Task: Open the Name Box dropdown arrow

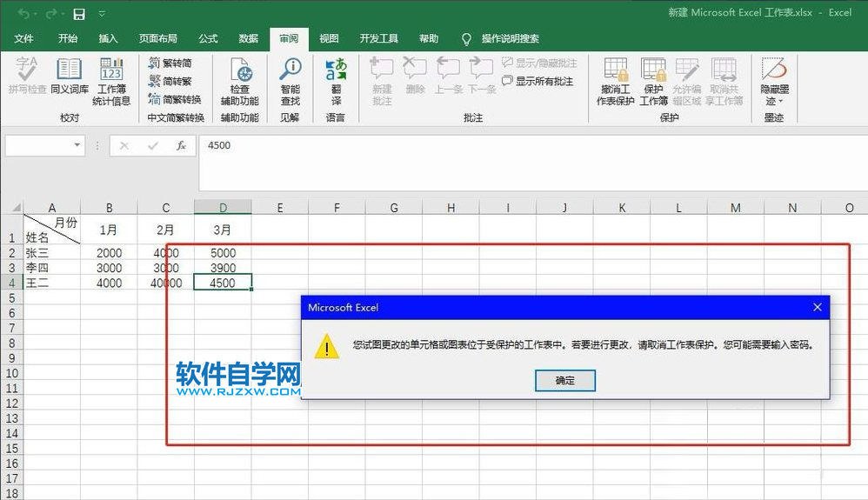Action: coord(77,145)
